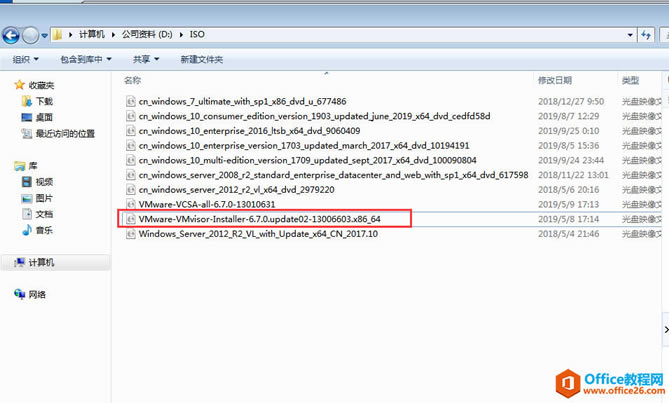This screenshot has height=403, width=669.
Task: Click the refresh button beside address bar
Action: coord(646,35)
